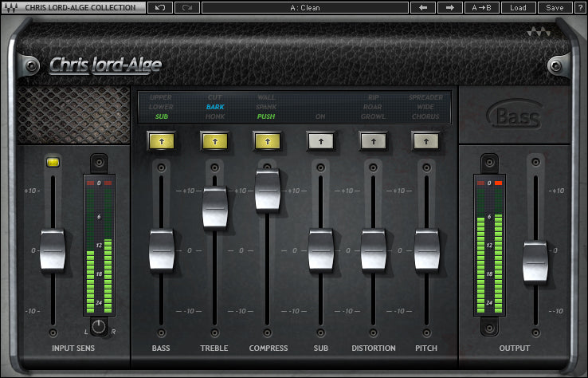Open the Chris Lord-Alge Collection menu
The height and width of the screenshot is (378, 588).
click(80, 7)
